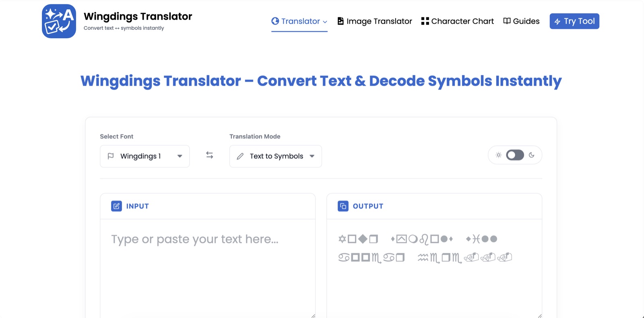Screen dimensions: 644x318
Task: Click the output symbols text area
Action: click(x=434, y=269)
